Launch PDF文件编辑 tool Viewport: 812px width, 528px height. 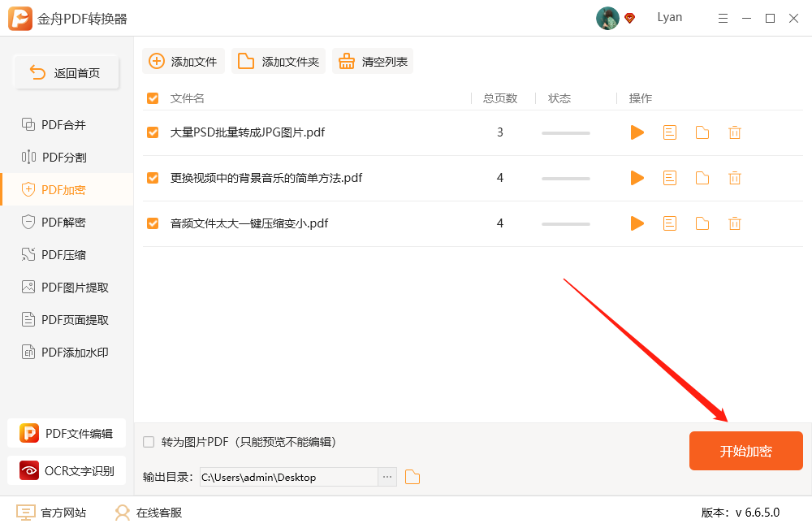pyautogui.click(x=67, y=433)
